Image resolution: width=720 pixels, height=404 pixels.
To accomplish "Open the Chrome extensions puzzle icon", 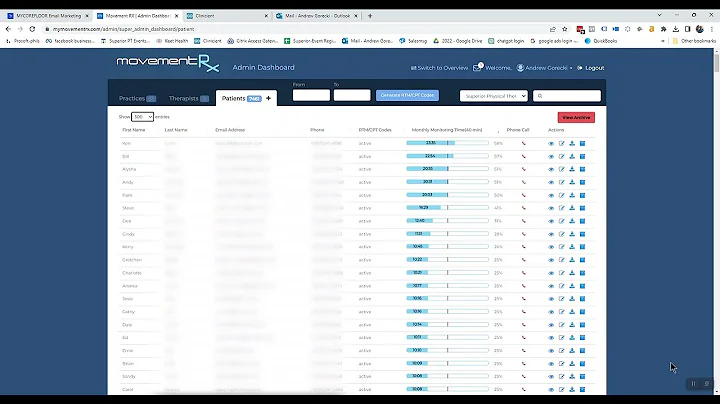I will tap(664, 29).
